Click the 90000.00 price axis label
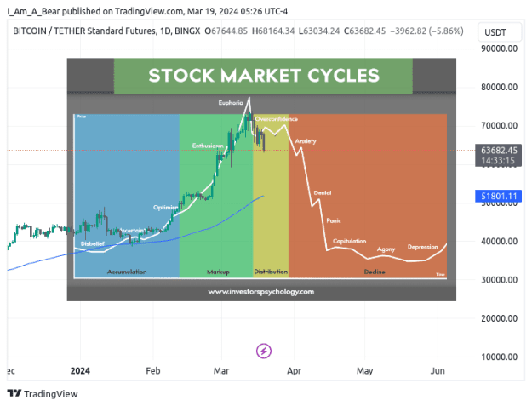 click(499, 49)
